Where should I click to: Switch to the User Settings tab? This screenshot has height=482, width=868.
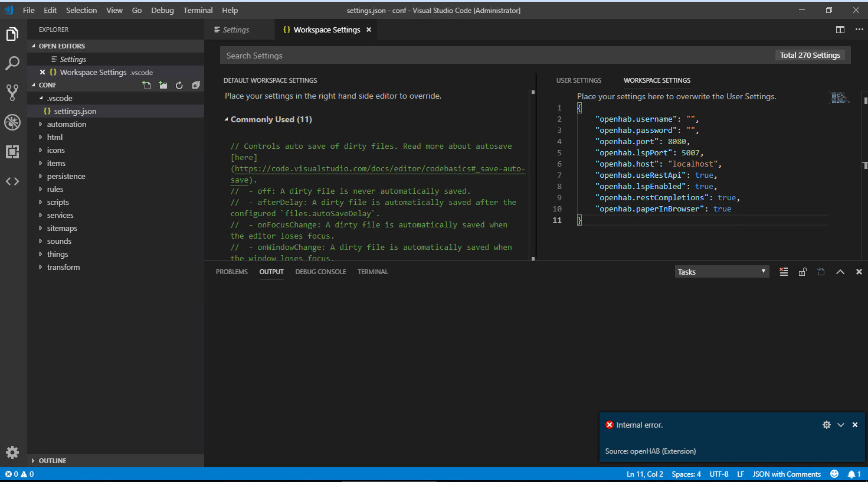point(578,80)
